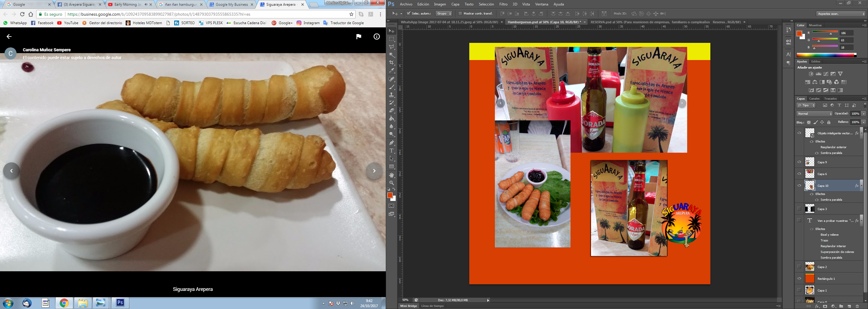Hide the Capa 9 layer

(x=799, y=162)
